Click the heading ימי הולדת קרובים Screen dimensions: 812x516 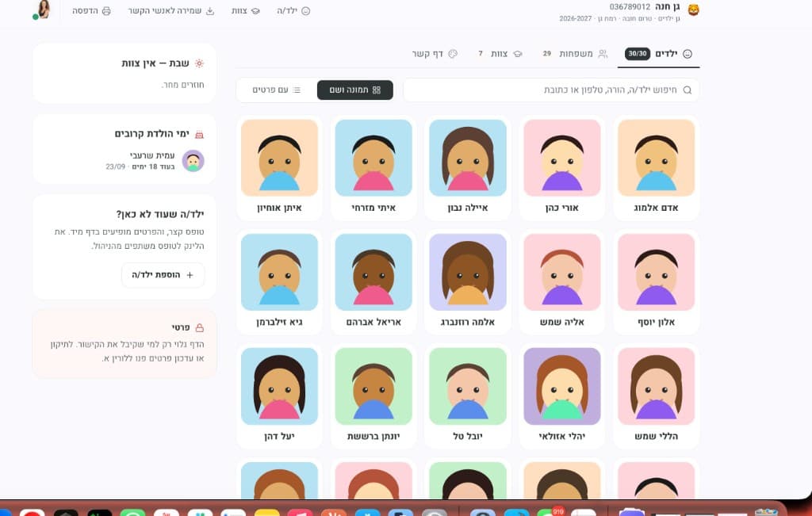pyautogui.click(x=151, y=134)
